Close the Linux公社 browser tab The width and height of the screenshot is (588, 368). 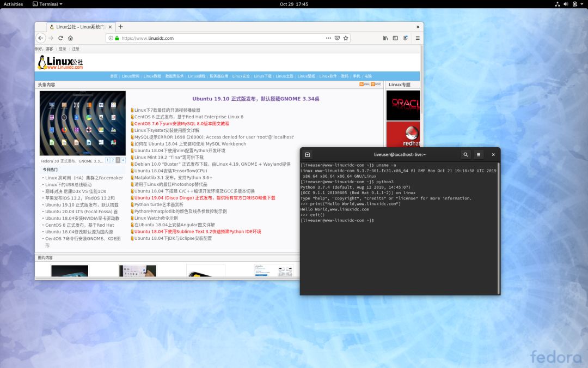pyautogui.click(x=110, y=27)
